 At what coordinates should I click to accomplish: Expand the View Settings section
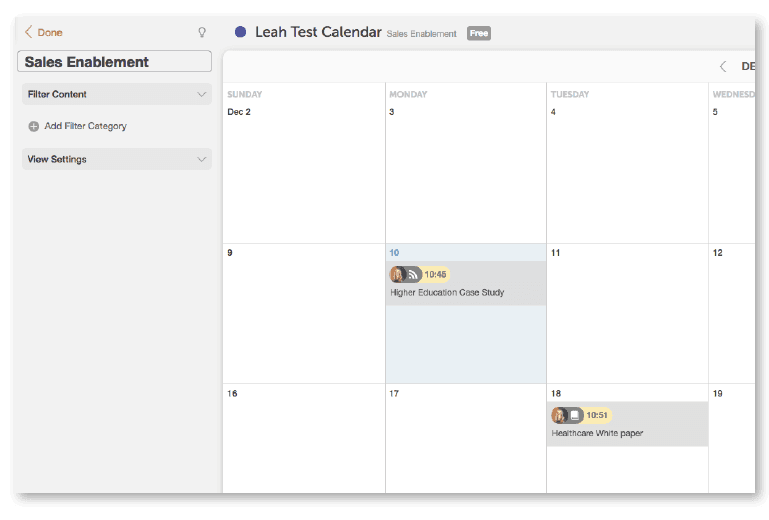tap(117, 159)
